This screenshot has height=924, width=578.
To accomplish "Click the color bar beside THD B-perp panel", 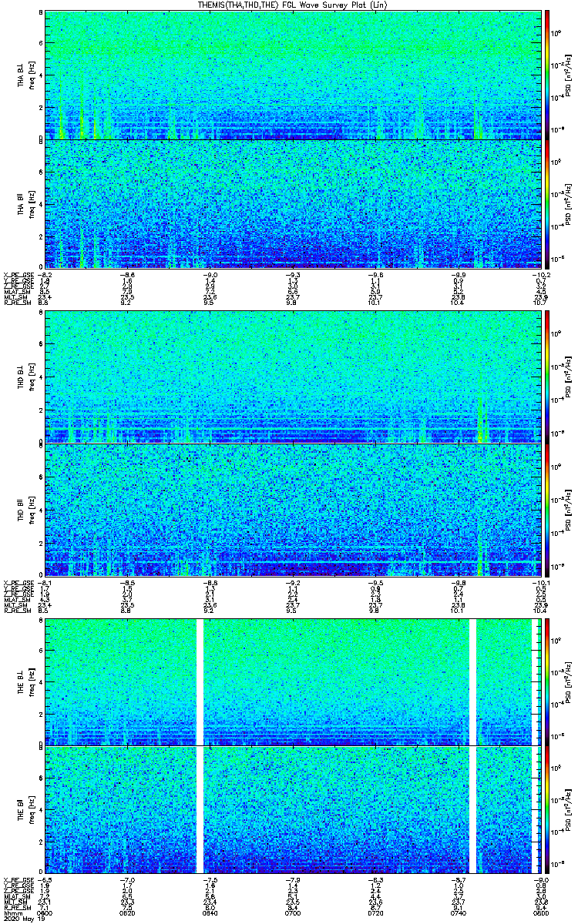I will tap(547, 377).
